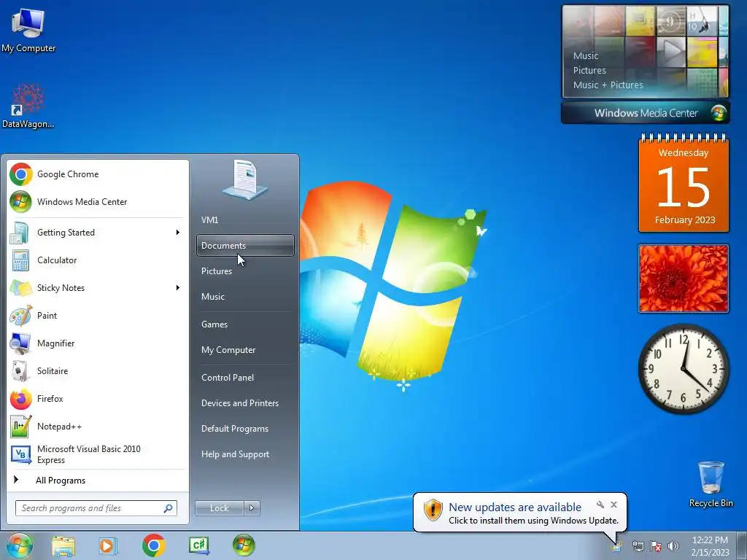Image resolution: width=747 pixels, height=560 pixels.
Task: Launch Calculator from Start menu
Action: click(x=97, y=260)
